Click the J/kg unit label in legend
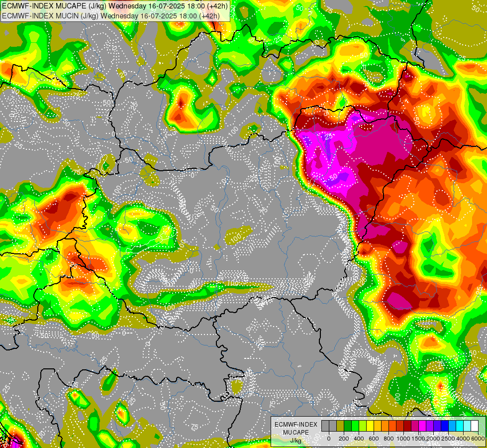The height and width of the screenshot is (448, 487). [x=296, y=441]
